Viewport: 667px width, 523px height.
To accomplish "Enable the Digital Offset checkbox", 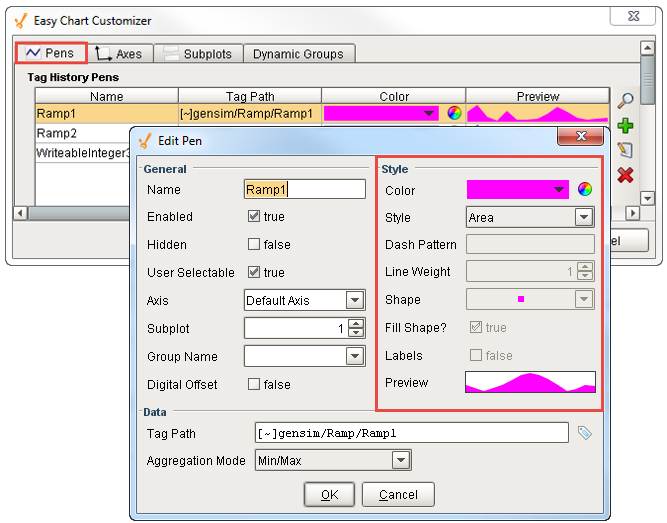I will coord(254,385).
